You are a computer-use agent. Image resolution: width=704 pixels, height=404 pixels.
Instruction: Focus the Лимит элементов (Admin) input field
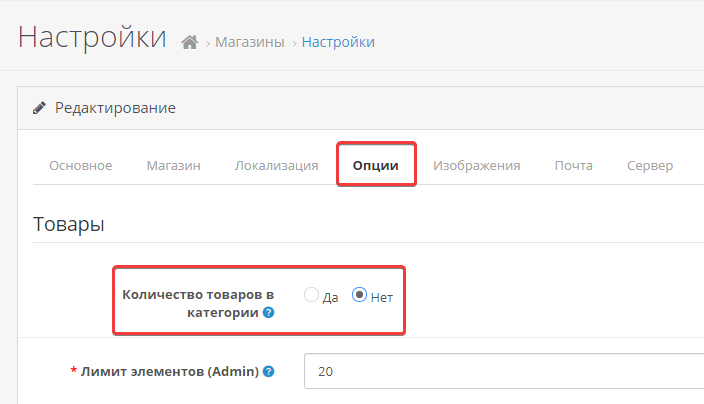pos(500,372)
